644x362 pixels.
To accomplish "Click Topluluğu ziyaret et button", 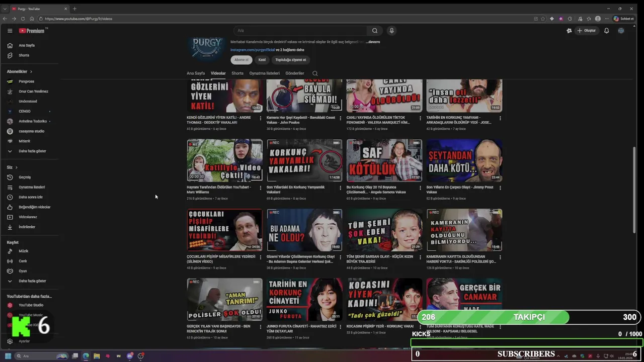I will click(291, 60).
